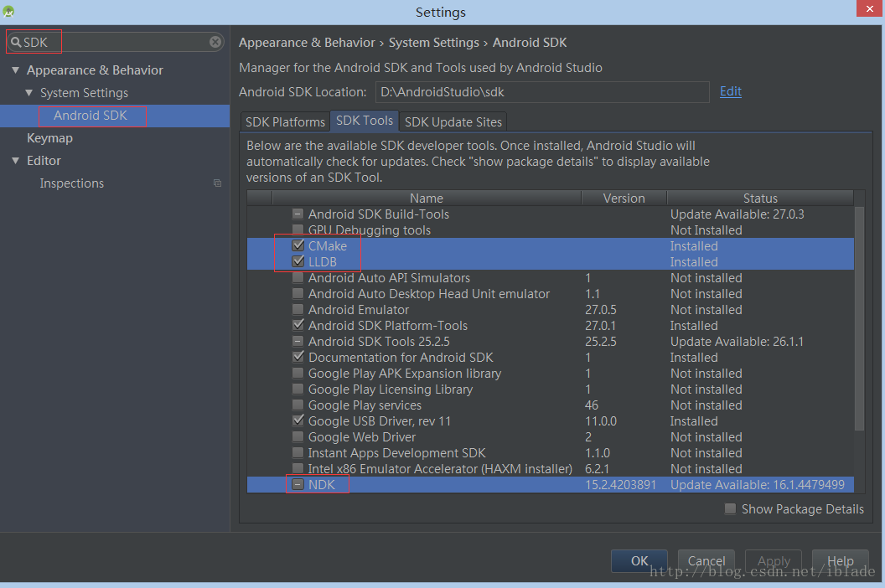Uncheck Android SDK Platform-Tools
This screenshot has width=885, height=588.
pyautogui.click(x=298, y=325)
